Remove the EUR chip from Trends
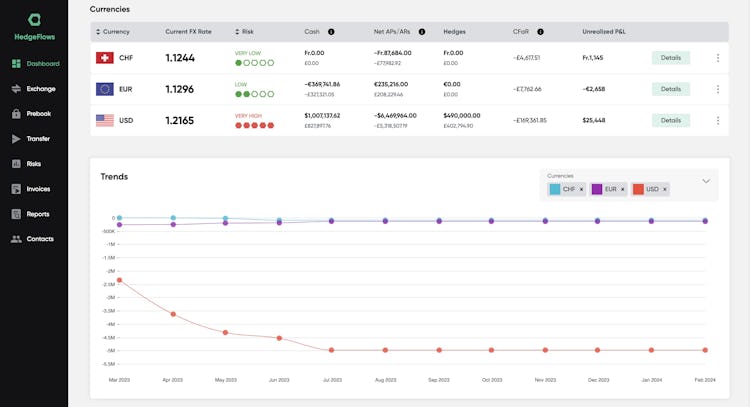The height and width of the screenshot is (407, 750). [622, 189]
